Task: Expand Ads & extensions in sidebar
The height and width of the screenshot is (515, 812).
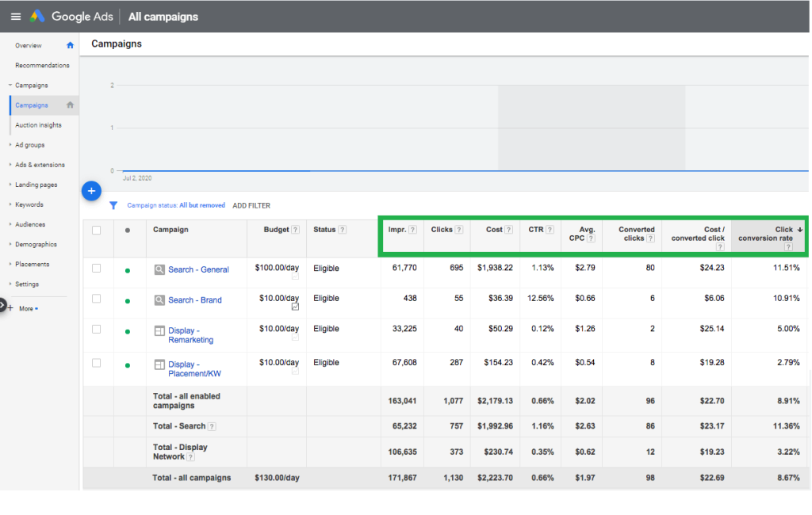Action: point(10,165)
